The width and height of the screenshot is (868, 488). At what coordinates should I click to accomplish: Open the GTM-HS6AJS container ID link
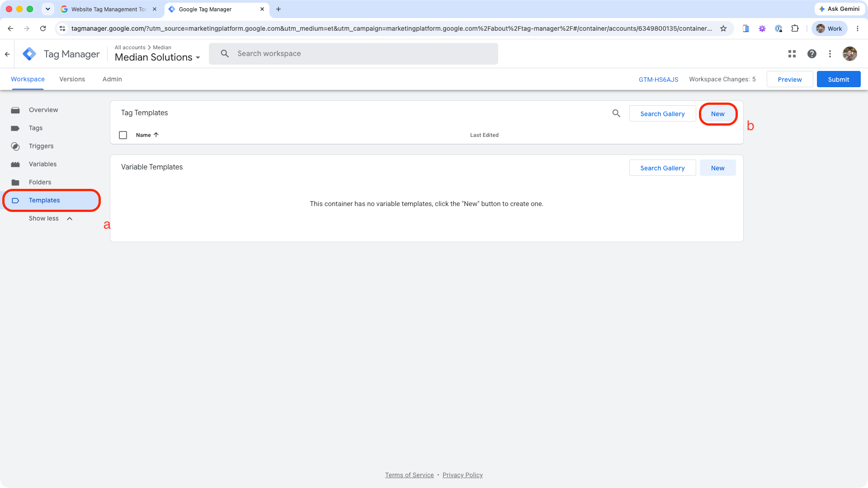658,80
